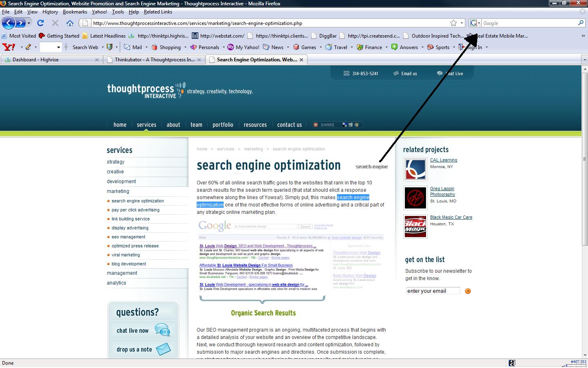Open the File menu
This screenshot has width=588, height=368.
6,12
